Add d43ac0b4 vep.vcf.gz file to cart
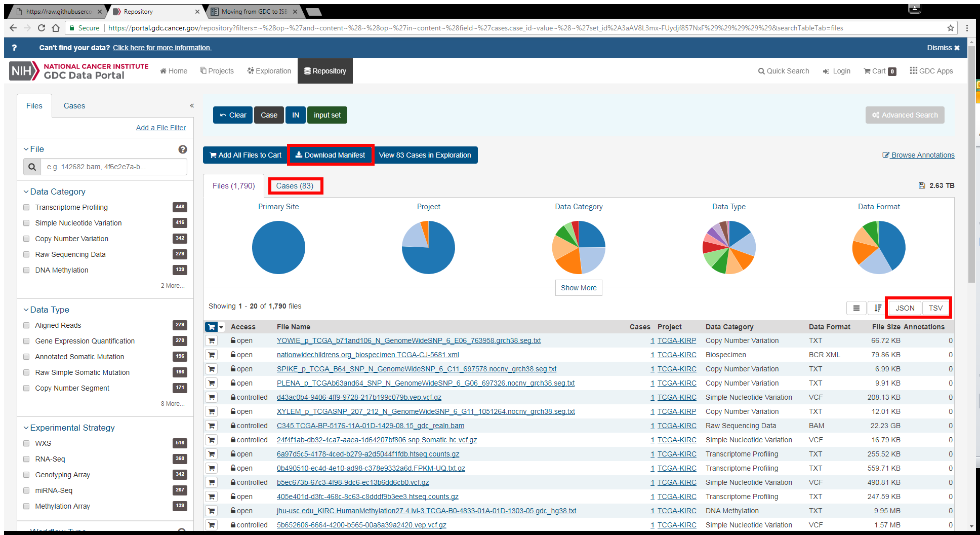Screen dimensions: 980x535 coord(212,397)
